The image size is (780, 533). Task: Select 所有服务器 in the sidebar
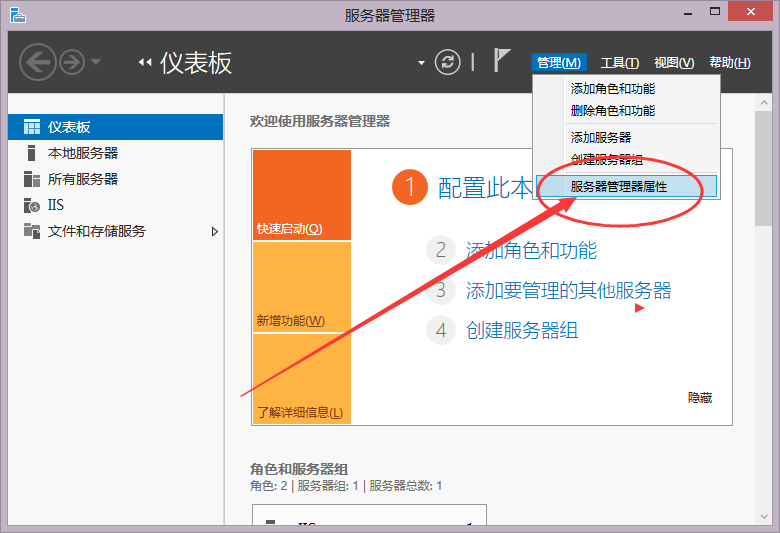(115, 179)
